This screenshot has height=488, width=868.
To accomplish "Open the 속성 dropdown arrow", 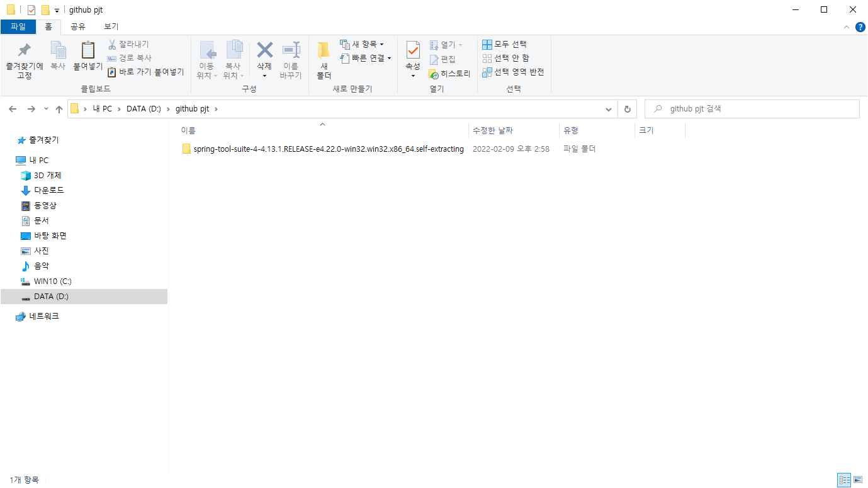I will coord(413,76).
